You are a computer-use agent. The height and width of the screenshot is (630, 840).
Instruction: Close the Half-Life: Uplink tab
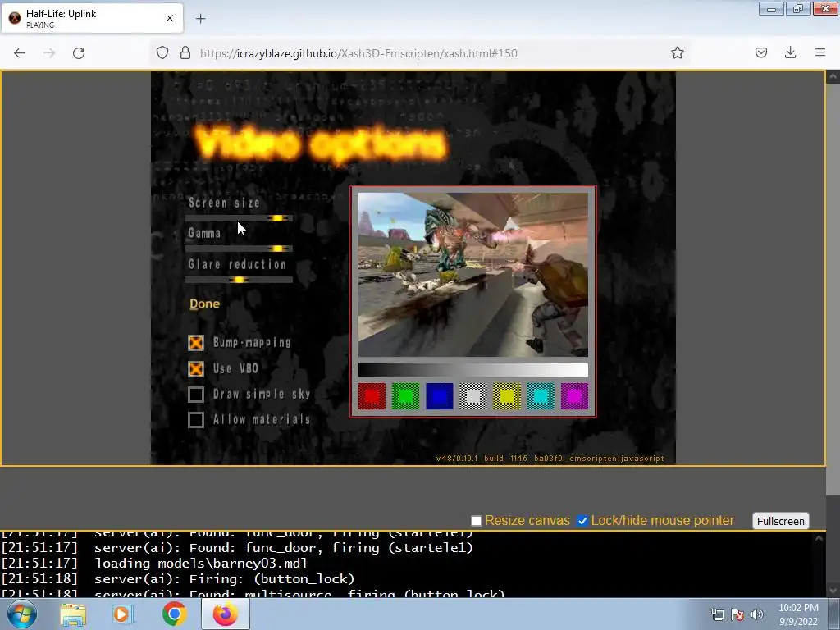click(170, 18)
